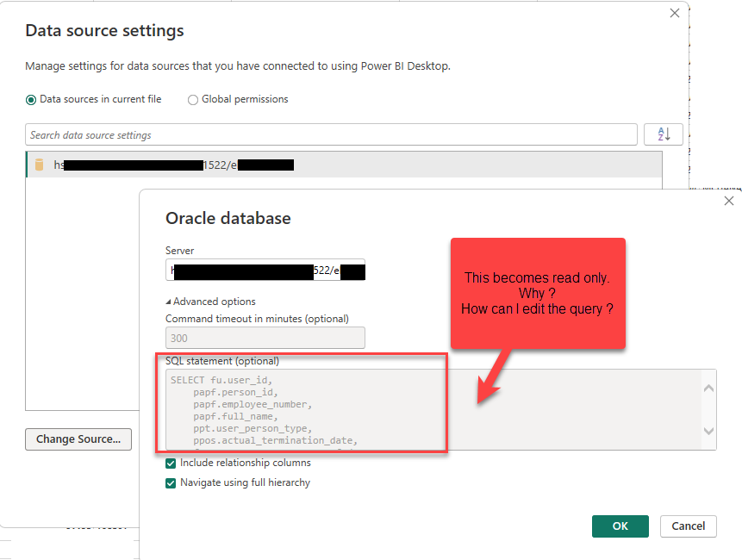The width and height of the screenshot is (742, 560).
Task: Click the SQL statement scroll down arrow
Action: 708,431
